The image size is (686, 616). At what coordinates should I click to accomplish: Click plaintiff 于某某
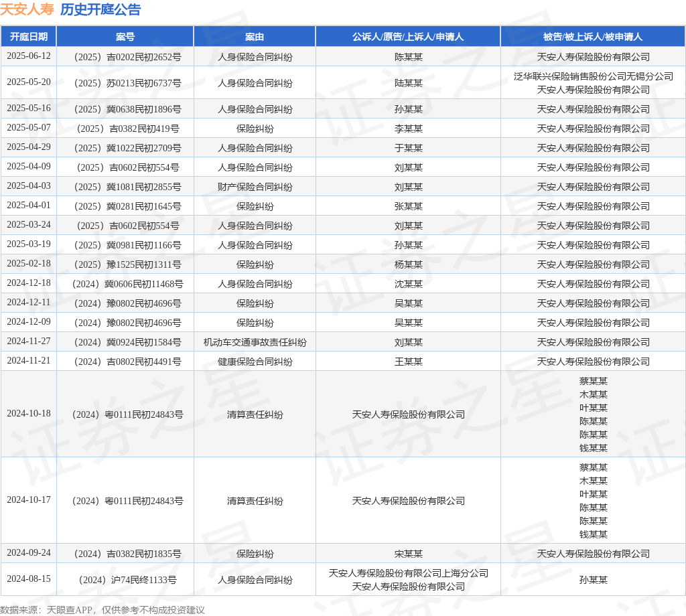point(408,148)
